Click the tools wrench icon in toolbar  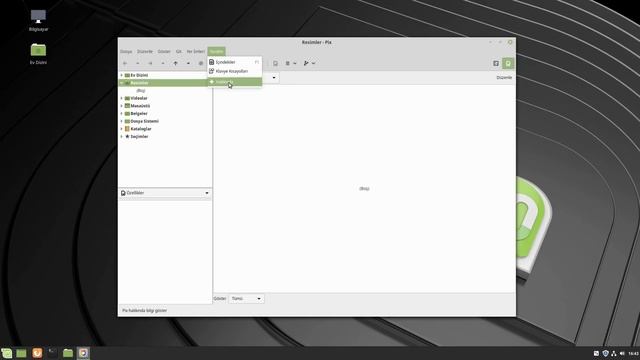coord(306,63)
